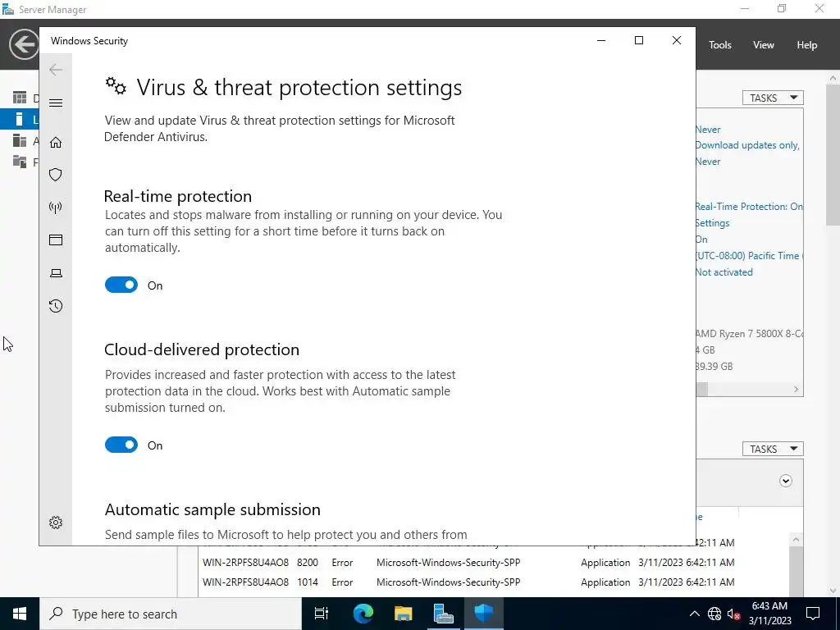Click the 39.39 GB disk space value
This screenshot has height=630, width=840.
pos(714,367)
